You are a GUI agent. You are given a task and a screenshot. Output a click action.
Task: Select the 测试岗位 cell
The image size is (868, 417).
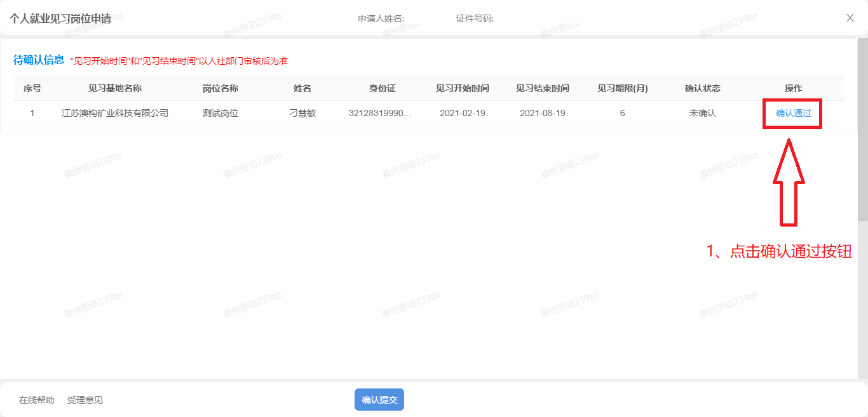pyautogui.click(x=220, y=113)
